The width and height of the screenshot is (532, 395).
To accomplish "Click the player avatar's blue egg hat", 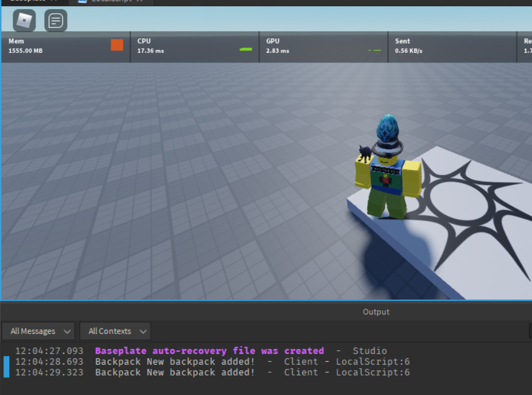I will tap(388, 130).
